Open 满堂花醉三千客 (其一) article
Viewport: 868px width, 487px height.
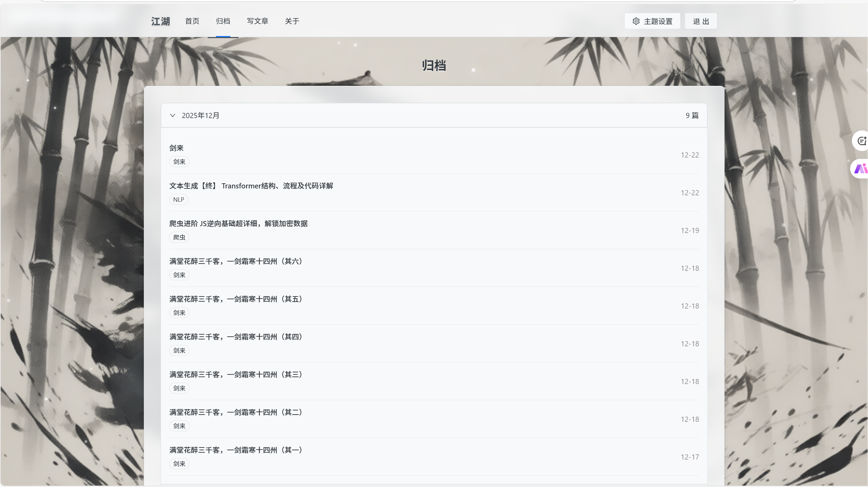pyautogui.click(x=235, y=450)
